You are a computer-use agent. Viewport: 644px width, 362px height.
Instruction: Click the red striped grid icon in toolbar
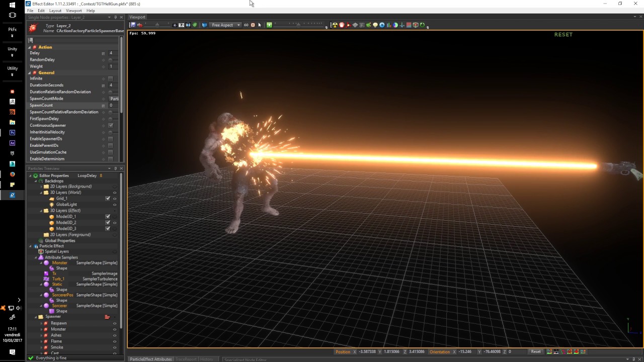coord(409,25)
